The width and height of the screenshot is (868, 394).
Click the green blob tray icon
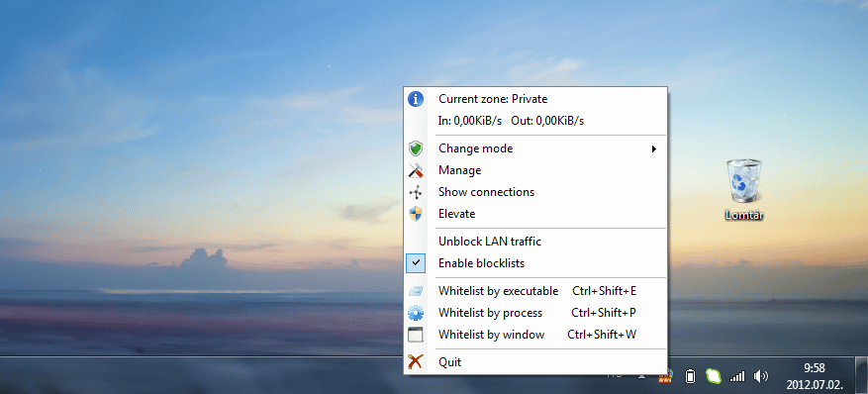point(714,376)
